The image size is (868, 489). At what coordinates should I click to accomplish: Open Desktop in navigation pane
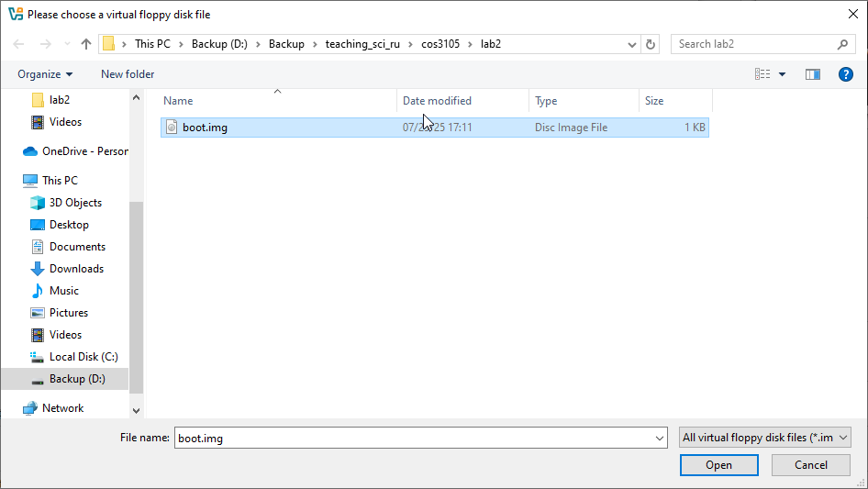click(x=69, y=225)
